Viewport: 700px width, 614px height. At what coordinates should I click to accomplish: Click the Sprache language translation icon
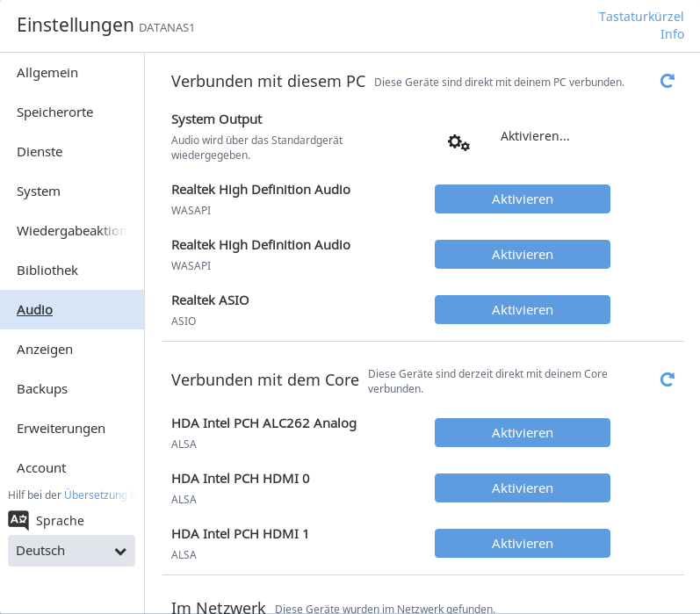coord(18,520)
